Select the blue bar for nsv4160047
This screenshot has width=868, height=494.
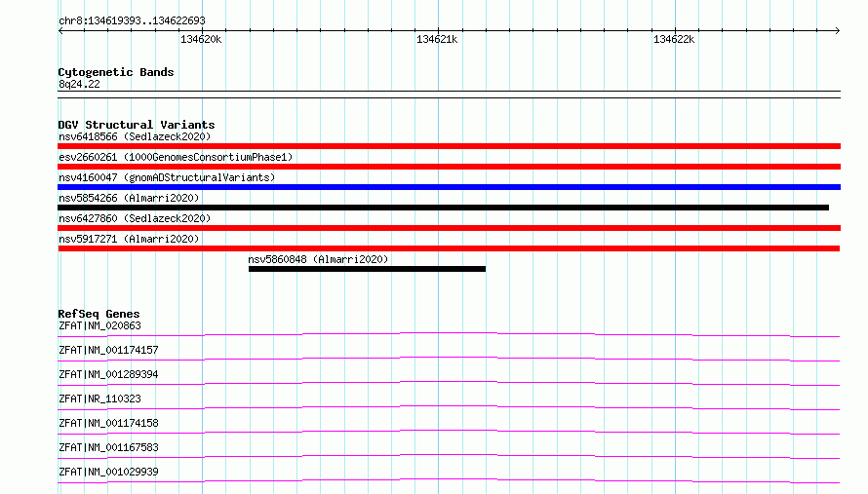[449, 187]
